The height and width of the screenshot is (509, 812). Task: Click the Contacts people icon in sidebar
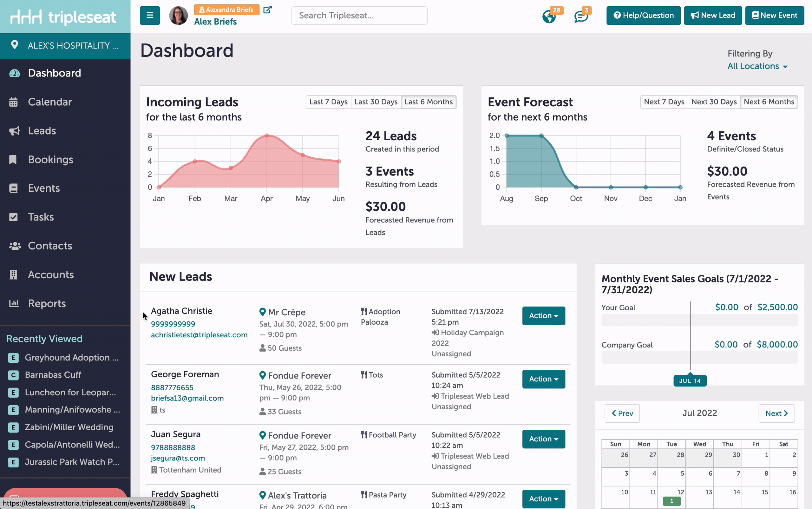click(x=15, y=246)
